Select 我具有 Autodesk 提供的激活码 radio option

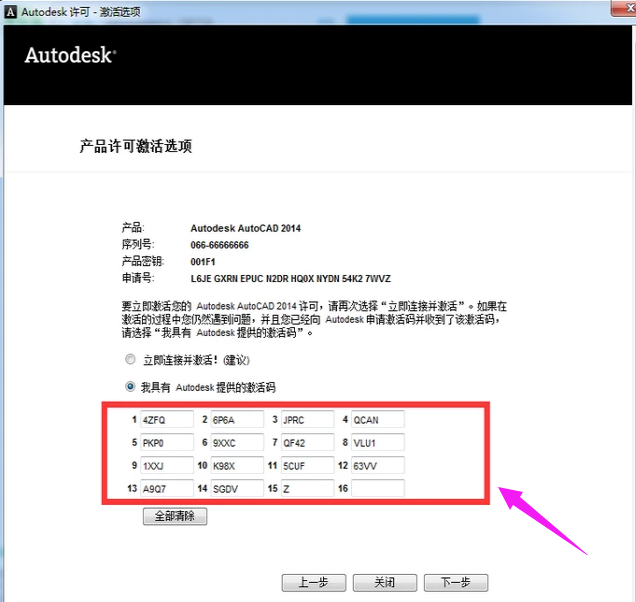point(130,386)
